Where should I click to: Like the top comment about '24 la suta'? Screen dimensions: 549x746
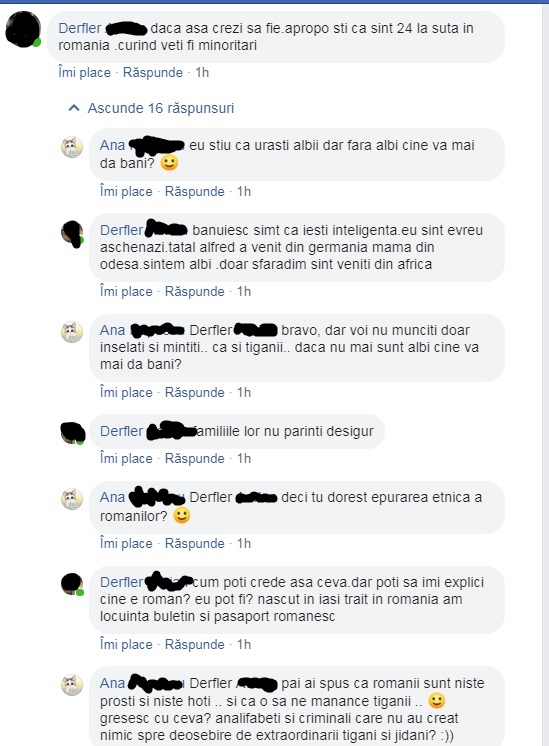click(84, 72)
